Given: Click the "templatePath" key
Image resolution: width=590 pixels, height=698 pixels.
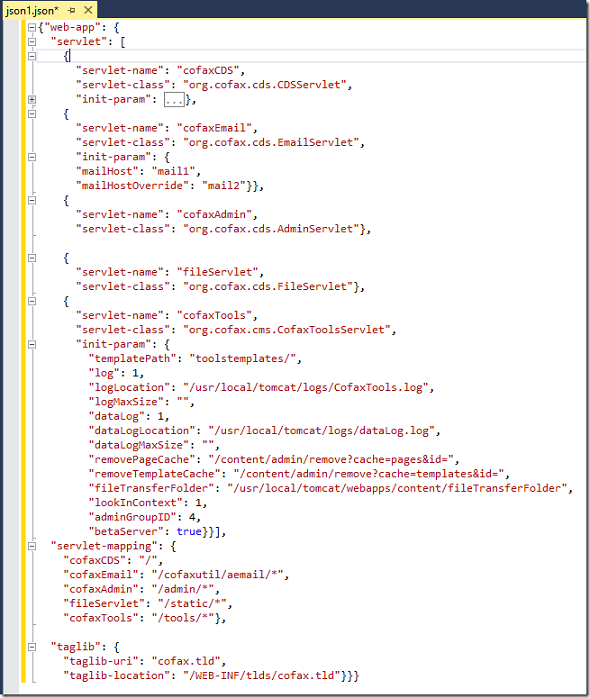Looking at the screenshot, I should coord(133,359).
